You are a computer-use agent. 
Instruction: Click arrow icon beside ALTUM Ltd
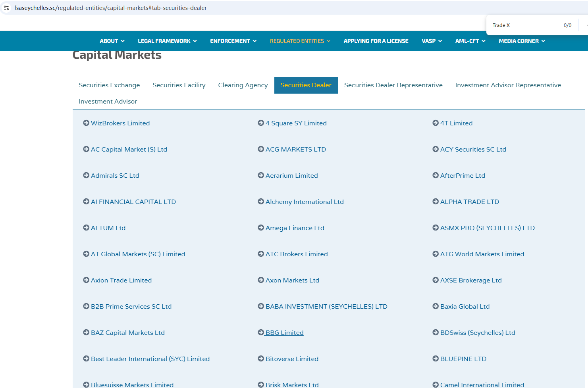coord(86,228)
